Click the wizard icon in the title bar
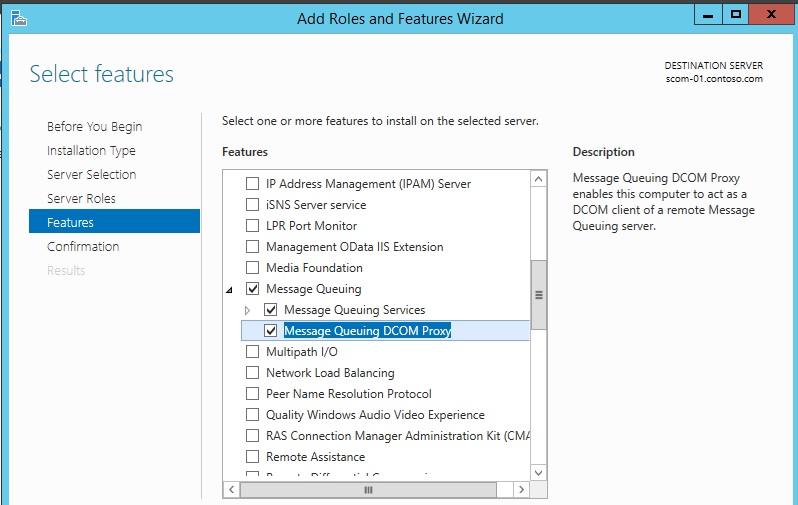This screenshot has width=798, height=505. click(x=17, y=17)
